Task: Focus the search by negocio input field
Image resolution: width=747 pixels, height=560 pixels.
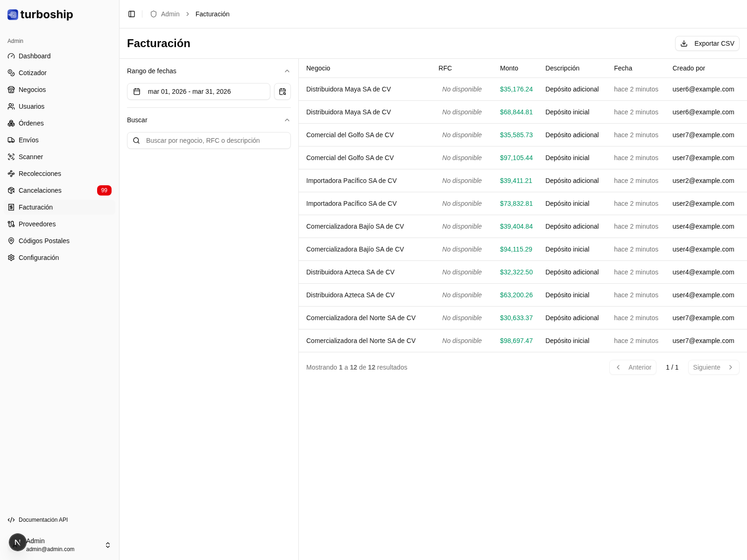Action: point(215,140)
